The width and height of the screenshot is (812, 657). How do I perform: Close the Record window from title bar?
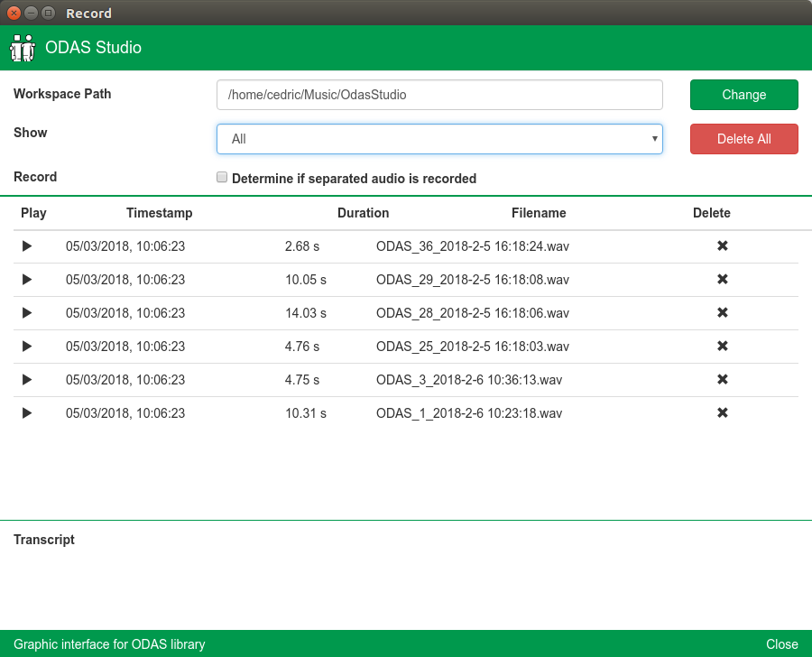[x=14, y=13]
